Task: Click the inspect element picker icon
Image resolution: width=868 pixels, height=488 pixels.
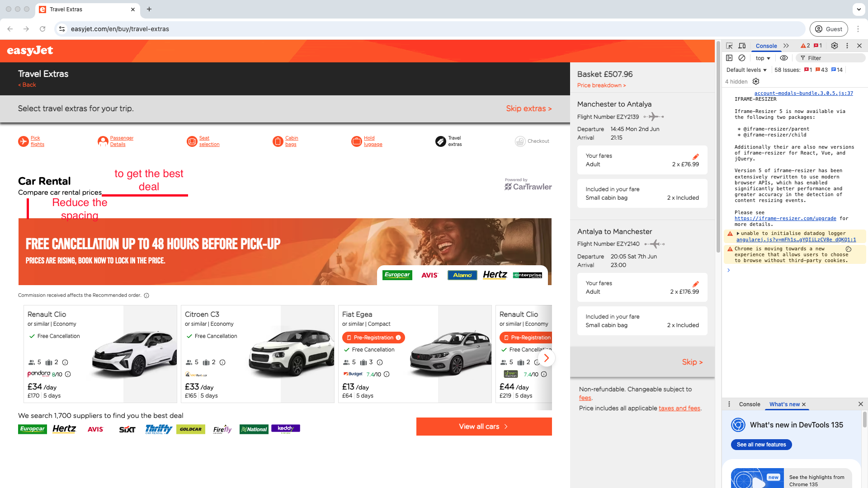Action: point(729,46)
